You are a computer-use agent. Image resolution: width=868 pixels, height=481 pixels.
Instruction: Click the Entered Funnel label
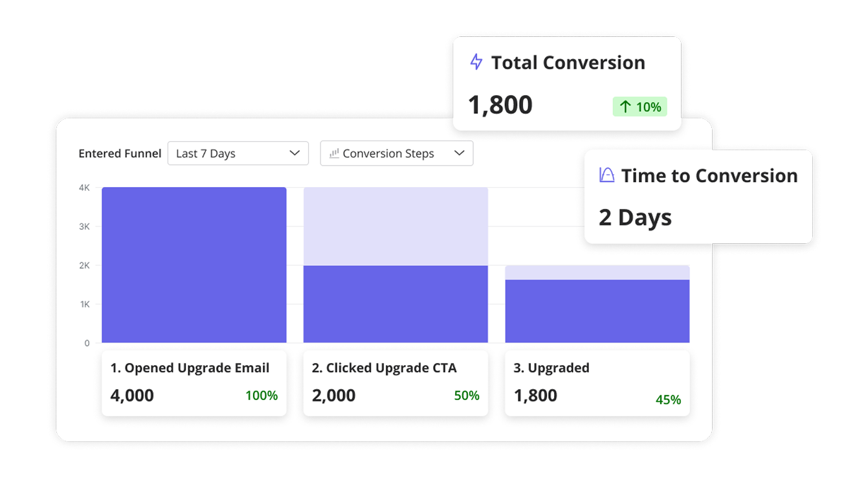[120, 153]
